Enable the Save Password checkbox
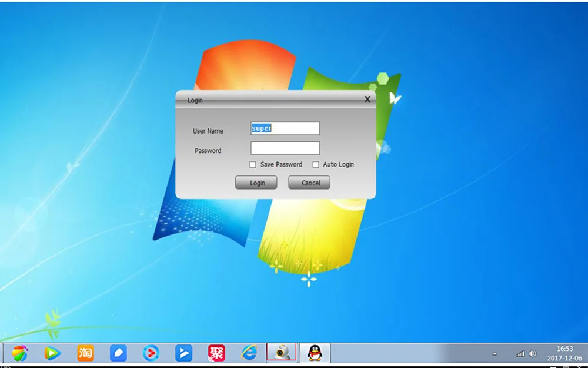Image resolution: width=588 pixels, height=368 pixels. coord(253,164)
